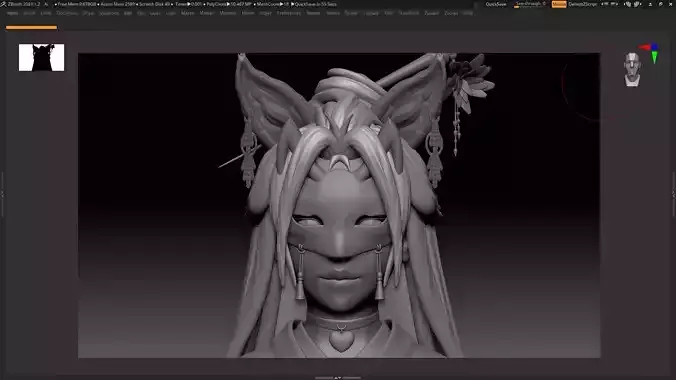Open the Color menu
The image size is (676, 380).
(46, 13)
